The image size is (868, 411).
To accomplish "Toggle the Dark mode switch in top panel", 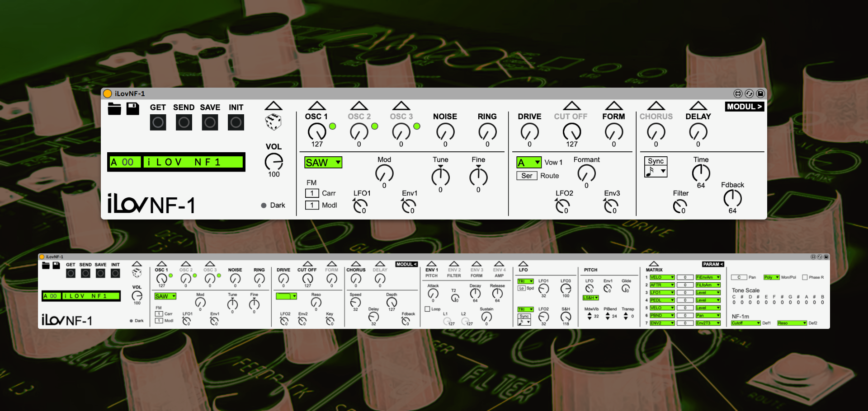I will pyautogui.click(x=264, y=205).
